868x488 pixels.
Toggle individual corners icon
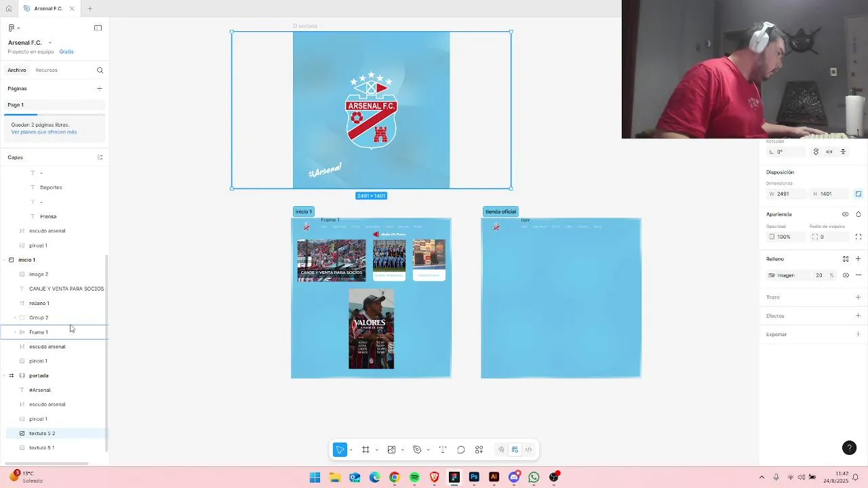858,237
